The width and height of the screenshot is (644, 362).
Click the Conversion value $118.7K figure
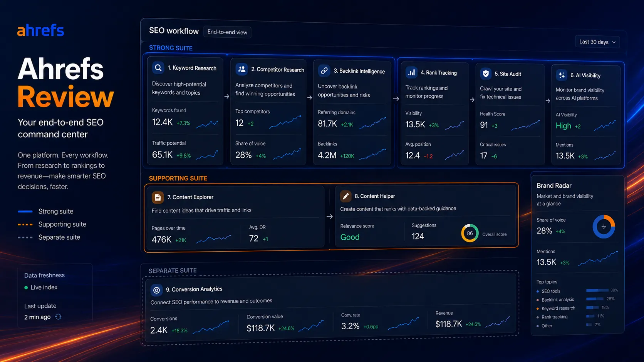260,328
